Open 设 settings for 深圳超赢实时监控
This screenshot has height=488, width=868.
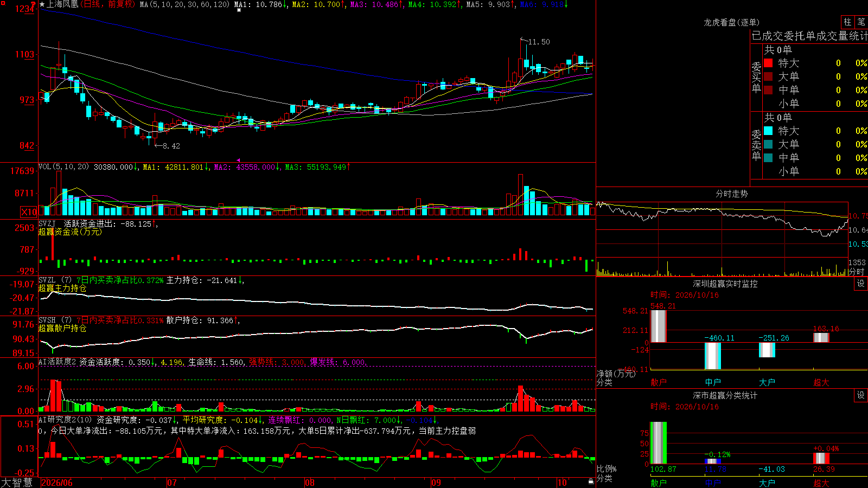click(x=861, y=284)
